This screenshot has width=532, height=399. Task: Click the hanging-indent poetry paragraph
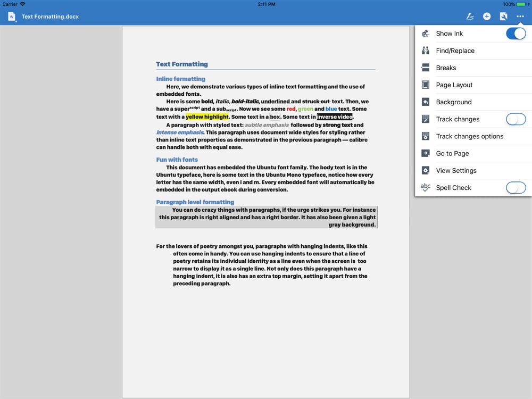262,265
